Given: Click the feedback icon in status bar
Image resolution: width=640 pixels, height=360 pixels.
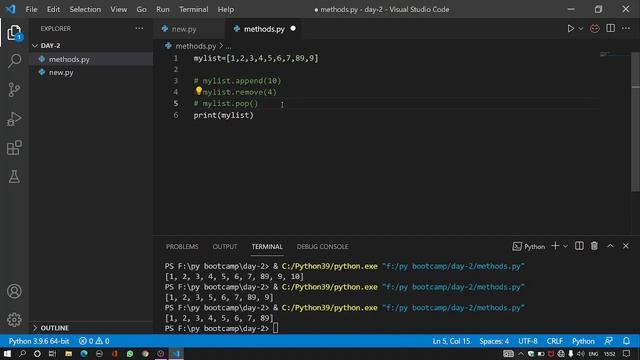Looking at the screenshot, I should coord(609,341).
